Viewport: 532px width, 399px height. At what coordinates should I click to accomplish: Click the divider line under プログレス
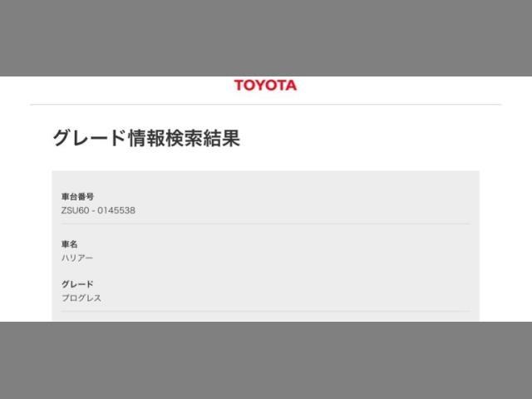tap(266, 311)
